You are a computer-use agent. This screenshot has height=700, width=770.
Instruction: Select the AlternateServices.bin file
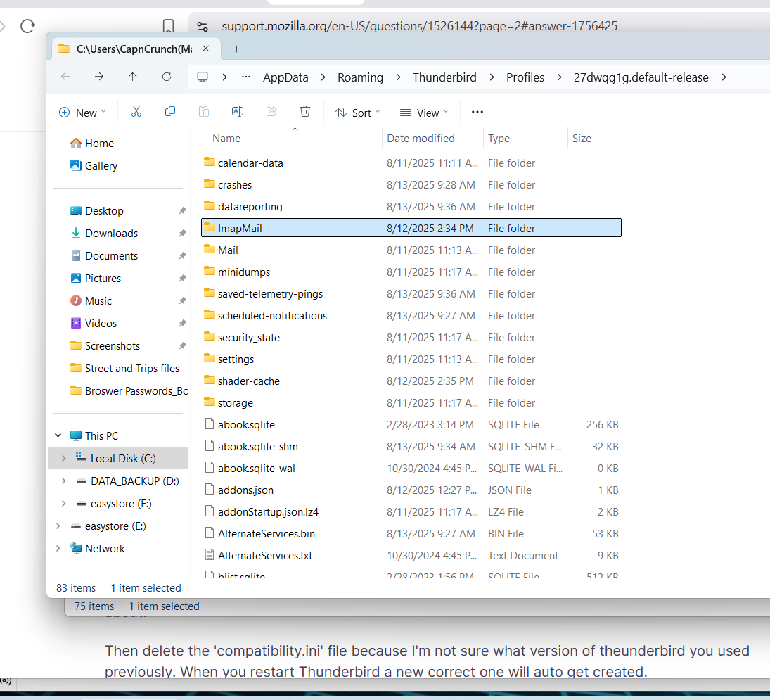point(267,533)
